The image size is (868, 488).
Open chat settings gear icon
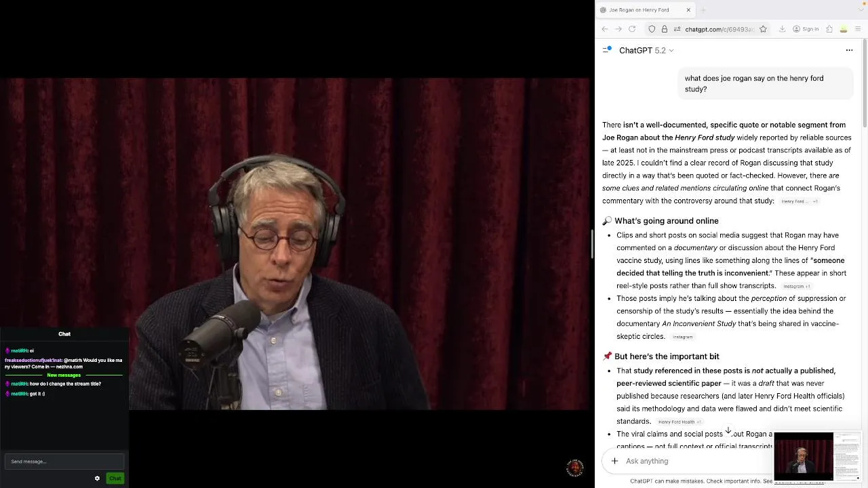[97, 479]
